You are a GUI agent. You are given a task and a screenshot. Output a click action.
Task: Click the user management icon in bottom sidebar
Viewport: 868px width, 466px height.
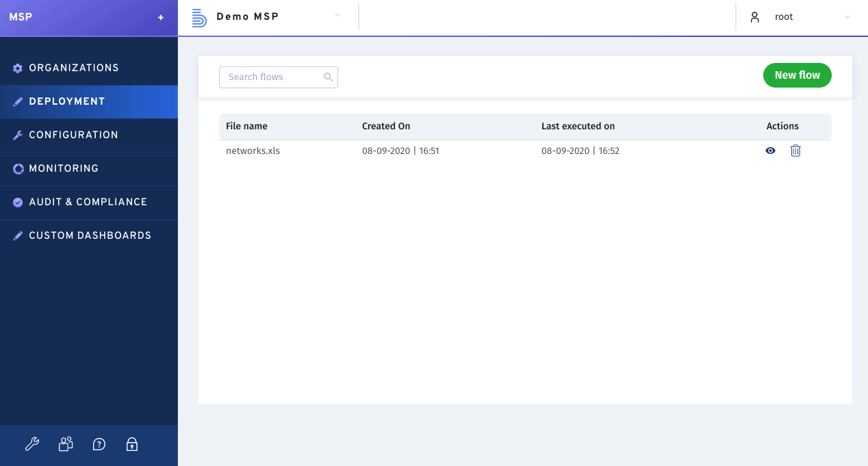(65, 444)
